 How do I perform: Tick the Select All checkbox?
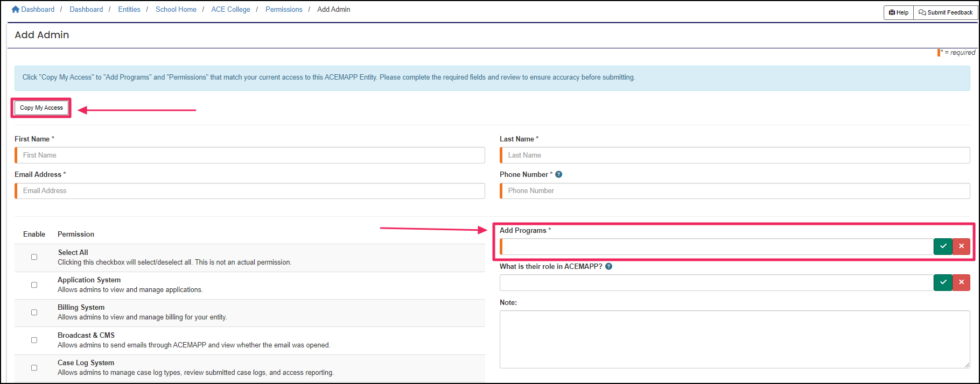pos(34,257)
